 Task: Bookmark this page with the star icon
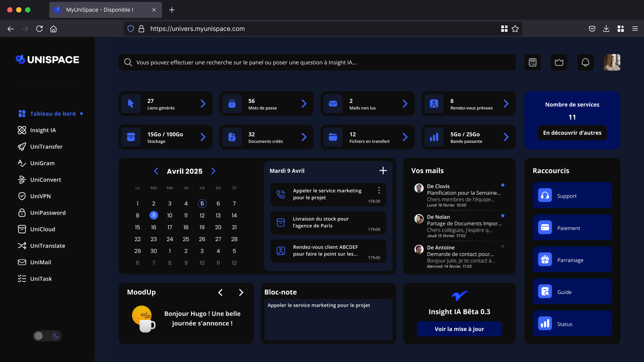(x=515, y=29)
